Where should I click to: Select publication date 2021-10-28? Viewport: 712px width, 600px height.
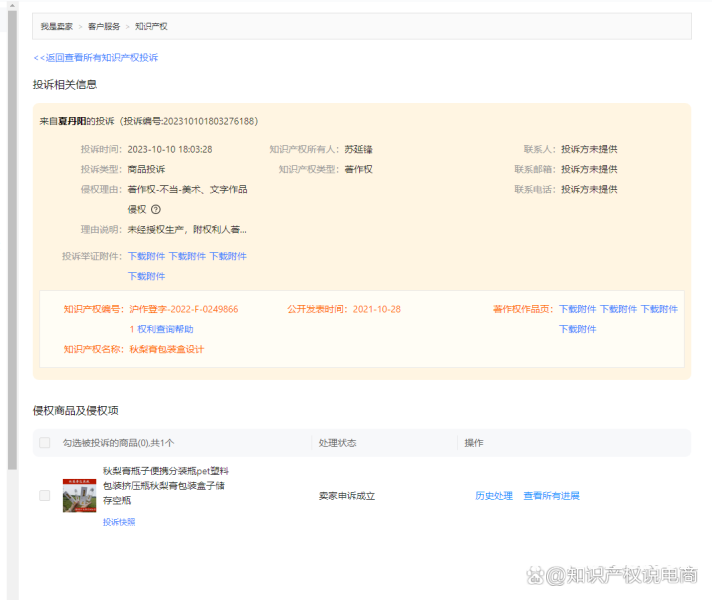pyautogui.click(x=376, y=309)
